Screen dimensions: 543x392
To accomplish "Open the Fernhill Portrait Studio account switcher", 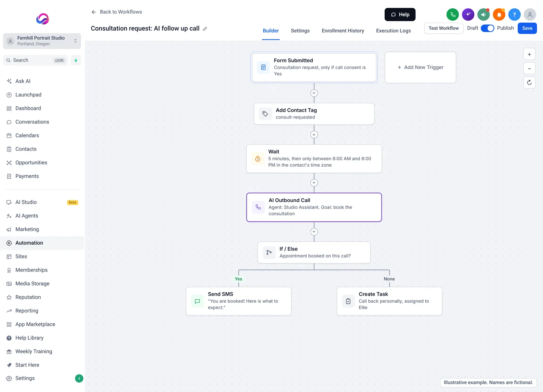I will point(42,41).
